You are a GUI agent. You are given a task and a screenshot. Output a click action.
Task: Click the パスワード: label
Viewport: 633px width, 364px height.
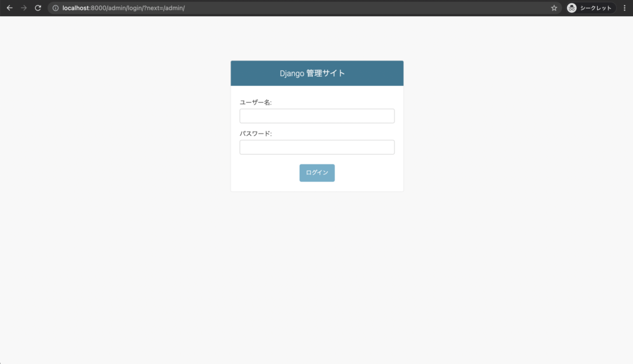point(255,133)
